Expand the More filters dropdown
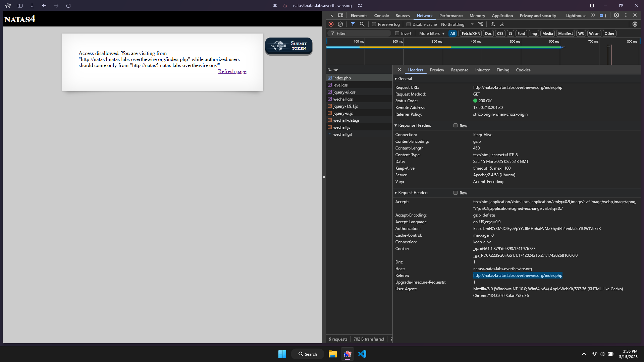The width and height of the screenshot is (644, 362). 432,34
